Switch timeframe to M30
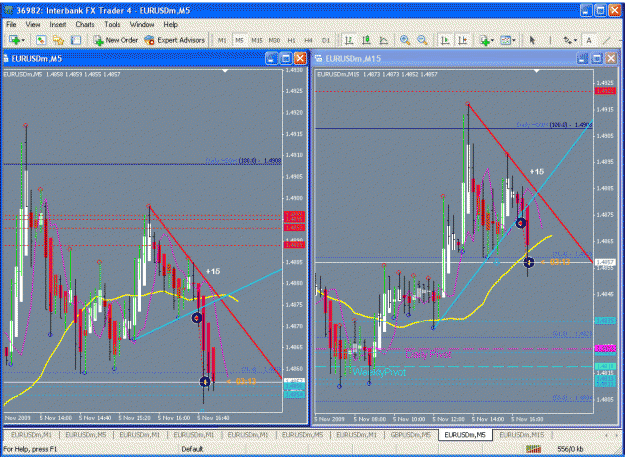This screenshot has width=625, height=457. pos(274,40)
